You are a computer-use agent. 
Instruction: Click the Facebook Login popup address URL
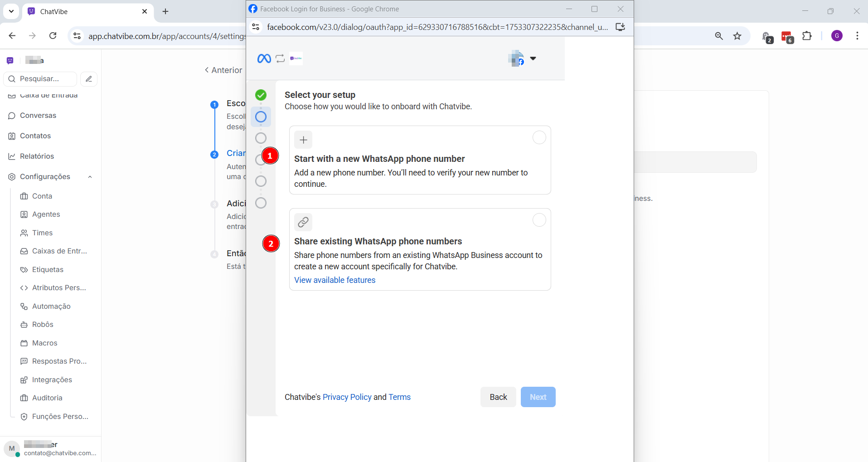(x=437, y=27)
